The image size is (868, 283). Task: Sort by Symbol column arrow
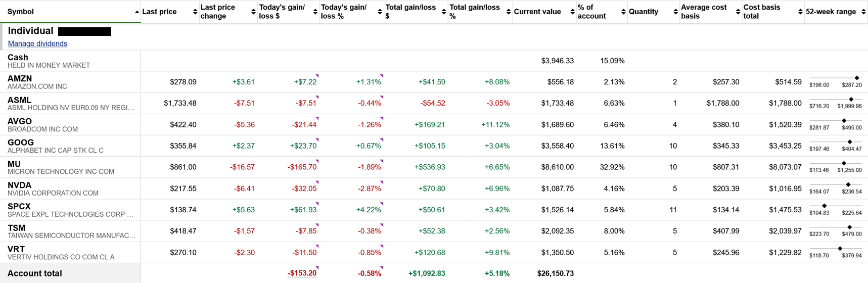tap(137, 12)
